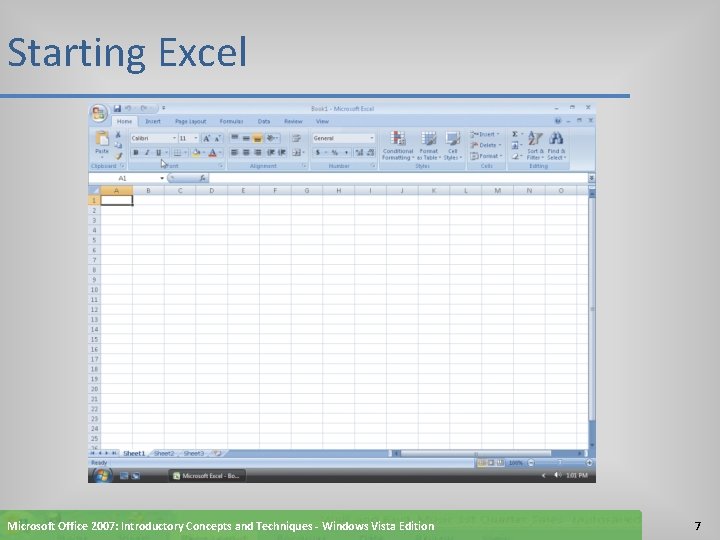Click the zoom slider in status bar

560,463
